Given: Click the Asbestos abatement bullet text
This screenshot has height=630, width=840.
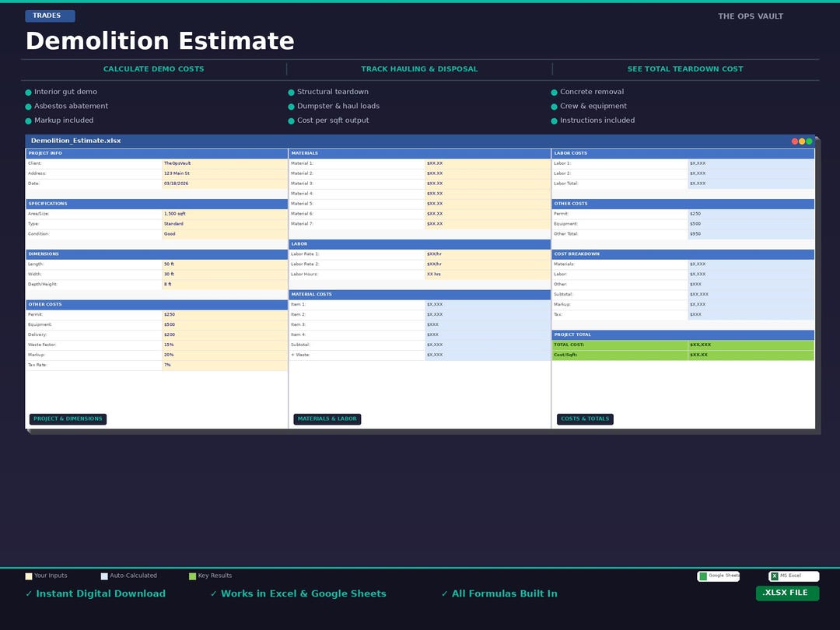Looking at the screenshot, I should click(x=72, y=106).
